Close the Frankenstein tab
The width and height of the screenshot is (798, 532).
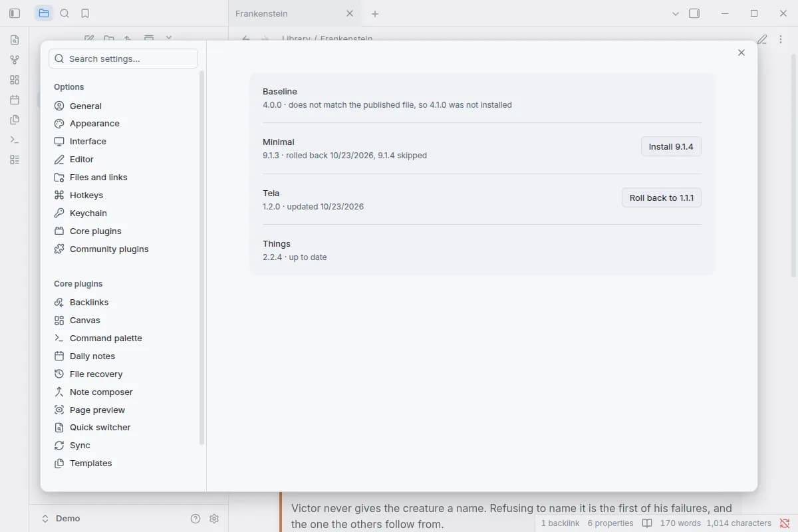tap(350, 13)
